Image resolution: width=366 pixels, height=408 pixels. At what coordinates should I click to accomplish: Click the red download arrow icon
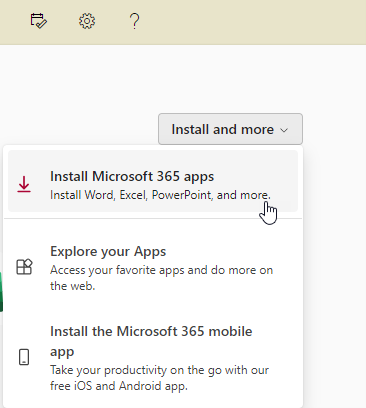pos(24,184)
